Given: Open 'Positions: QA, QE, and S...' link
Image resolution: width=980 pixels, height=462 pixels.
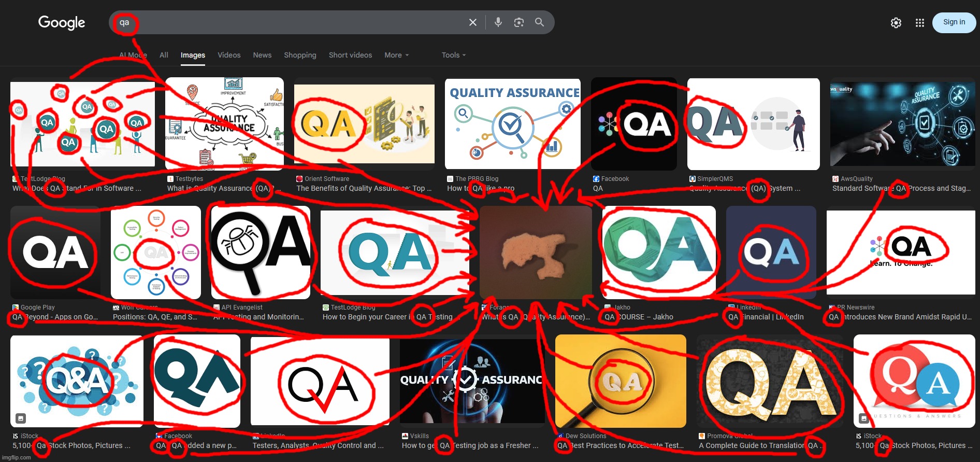Looking at the screenshot, I should click(x=155, y=317).
